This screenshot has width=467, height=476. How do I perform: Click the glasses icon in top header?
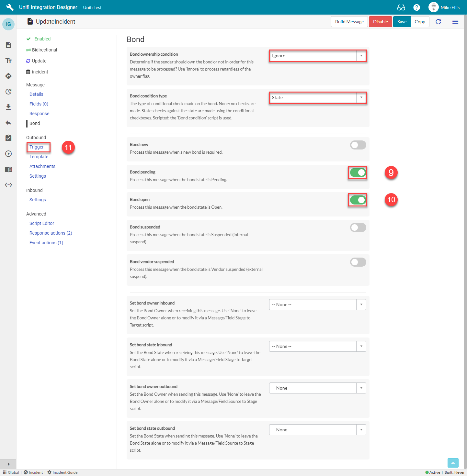click(x=401, y=7)
